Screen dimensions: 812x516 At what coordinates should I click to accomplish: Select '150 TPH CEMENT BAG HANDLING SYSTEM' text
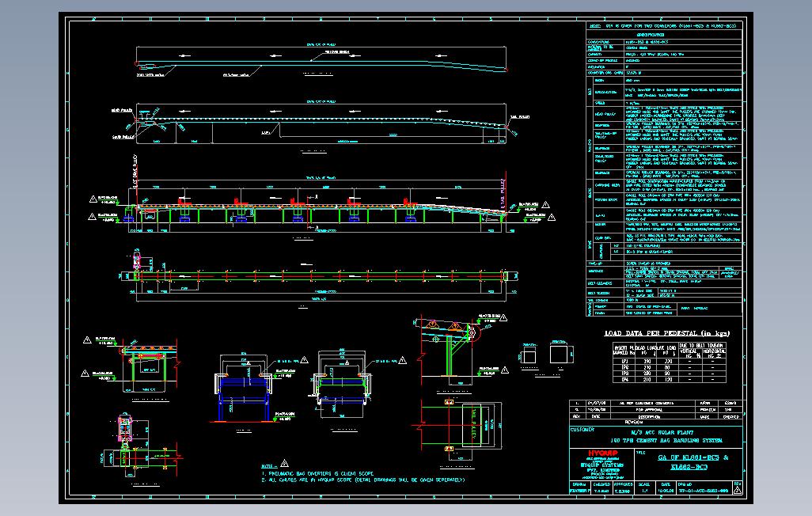click(x=666, y=440)
